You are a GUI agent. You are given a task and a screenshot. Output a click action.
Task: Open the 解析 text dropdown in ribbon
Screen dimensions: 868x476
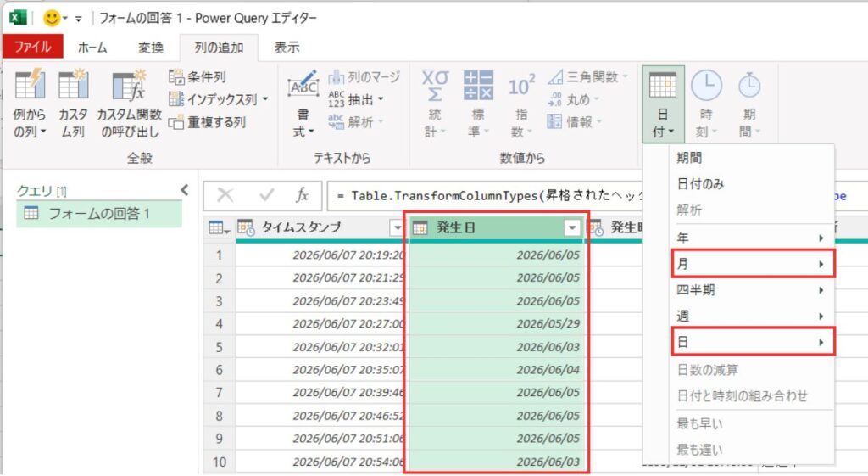(356, 122)
